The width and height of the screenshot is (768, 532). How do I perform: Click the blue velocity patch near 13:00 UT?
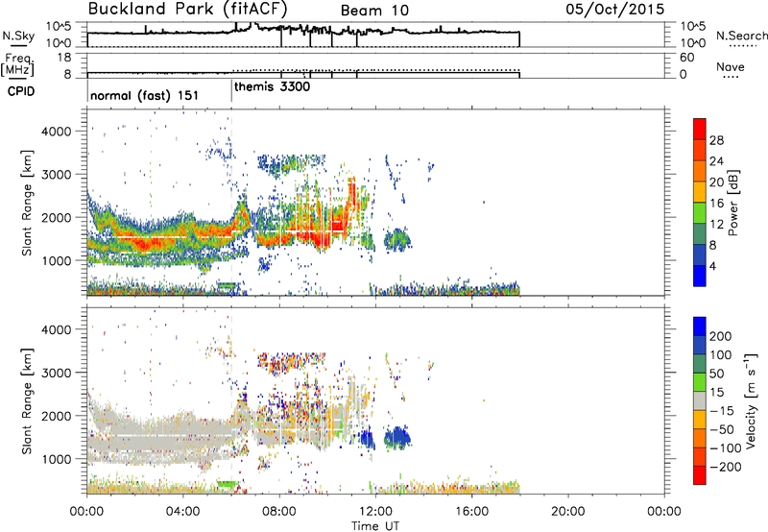[397, 438]
